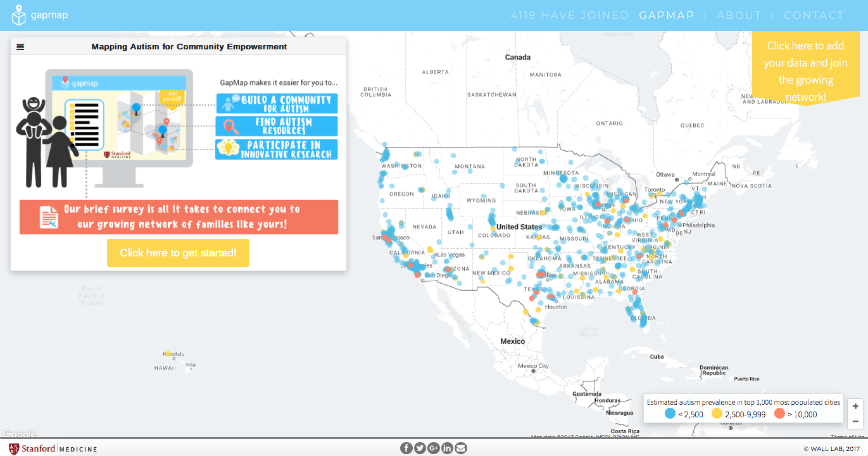Click the red brief survey banner
This screenshot has height=456, width=868.
pyautogui.click(x=178, y=217)
